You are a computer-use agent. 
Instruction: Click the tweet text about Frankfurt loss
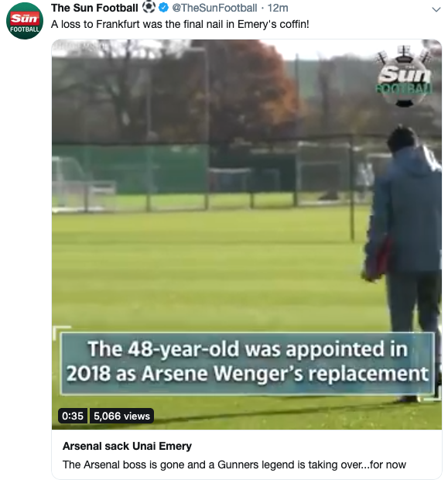tap(180, 24)
